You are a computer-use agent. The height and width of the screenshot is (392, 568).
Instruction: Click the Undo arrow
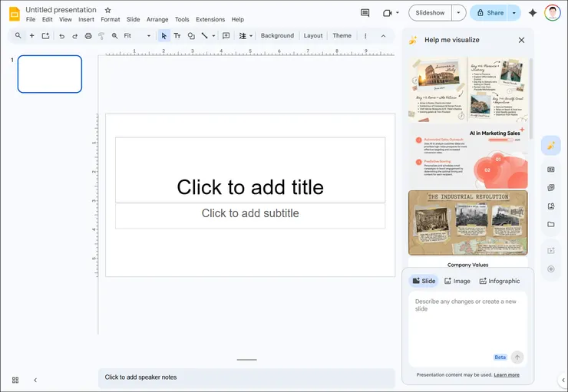pyautogui.click(x=61, y=36)
